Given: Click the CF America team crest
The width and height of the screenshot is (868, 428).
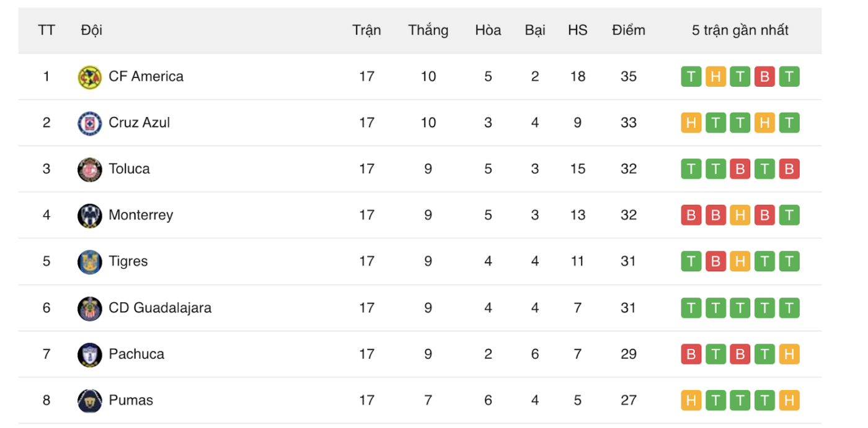Looking at the screenshot, I should point(90,77).
